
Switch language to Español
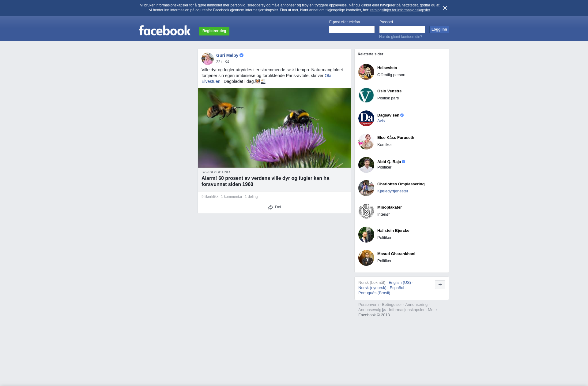[x=397, y=288]
